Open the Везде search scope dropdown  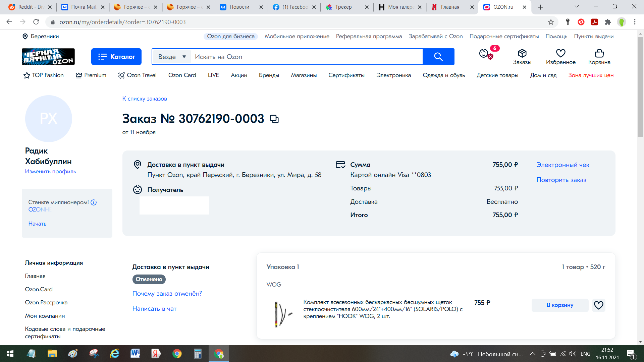coord(172,57)
